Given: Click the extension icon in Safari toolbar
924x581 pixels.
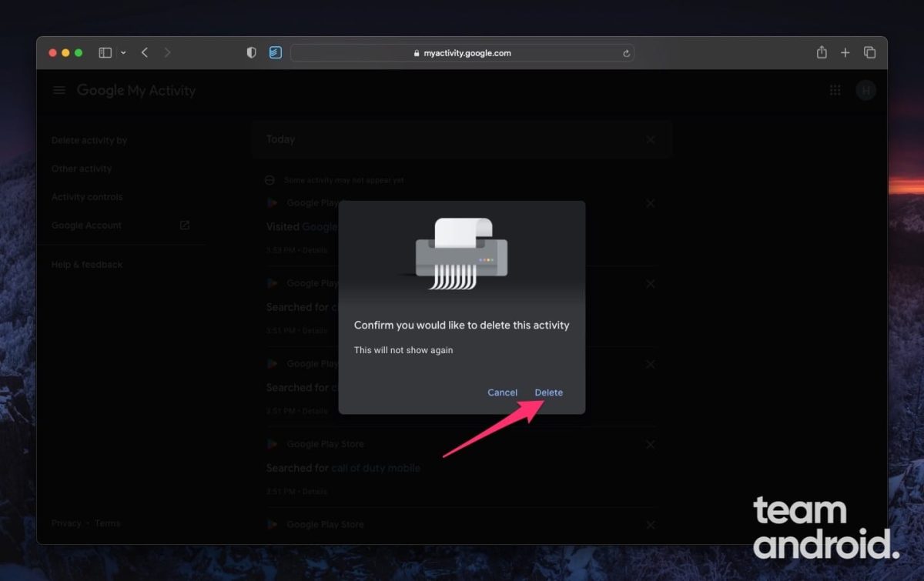Looking at the screenshot, I should tap(276, 52).
